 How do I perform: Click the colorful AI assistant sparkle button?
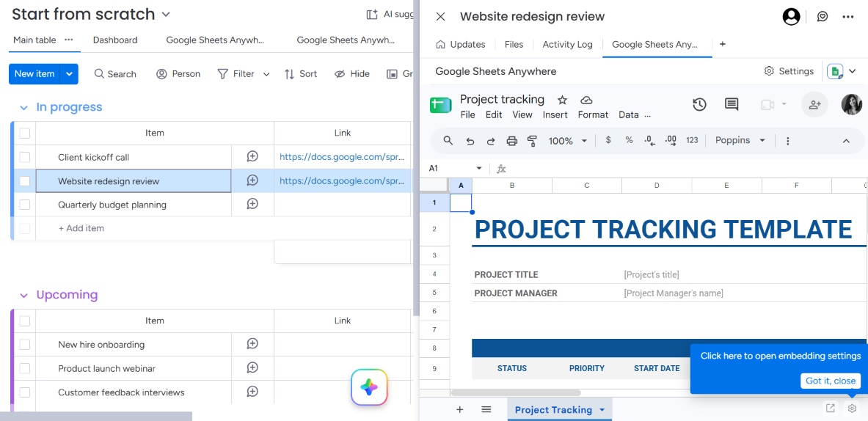(369, 387)
